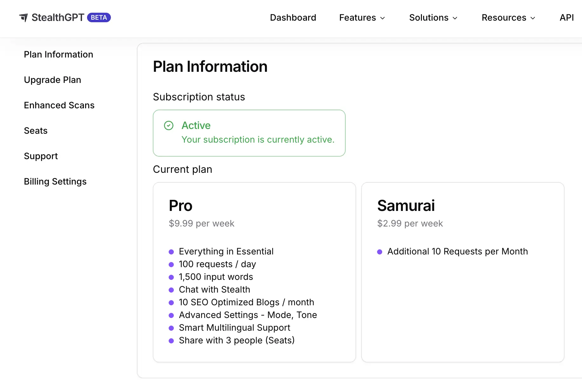Viewport: 582px width, 392px height.
Task: Click the BETA badge beside StealthGPT
Action: 99,17
